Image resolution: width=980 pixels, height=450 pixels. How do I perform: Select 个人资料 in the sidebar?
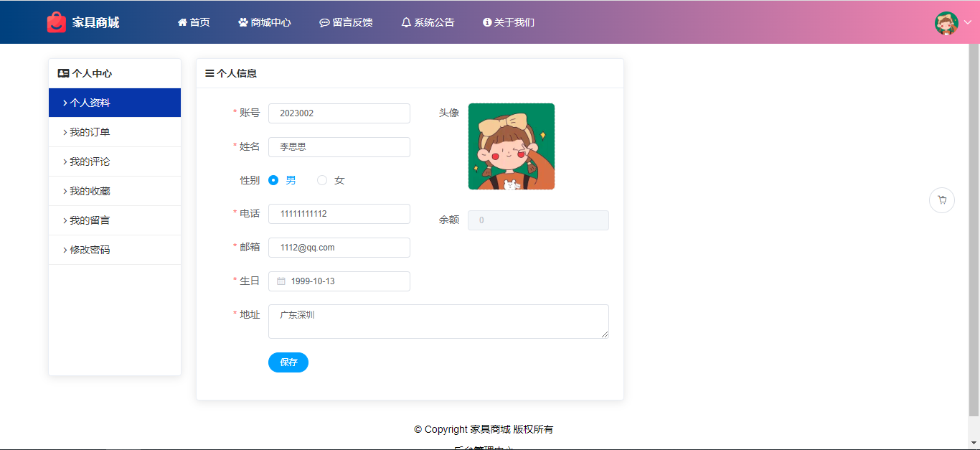point(115,103)
